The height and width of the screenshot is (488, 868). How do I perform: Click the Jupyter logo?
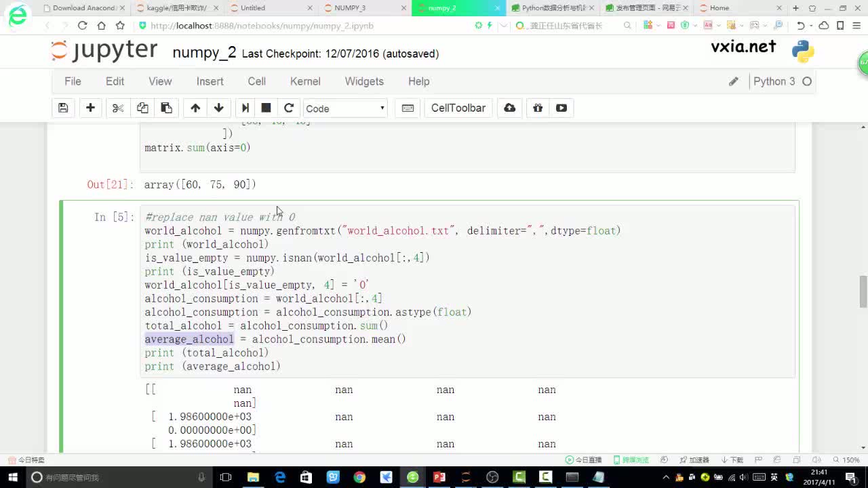tap(104, 52)
